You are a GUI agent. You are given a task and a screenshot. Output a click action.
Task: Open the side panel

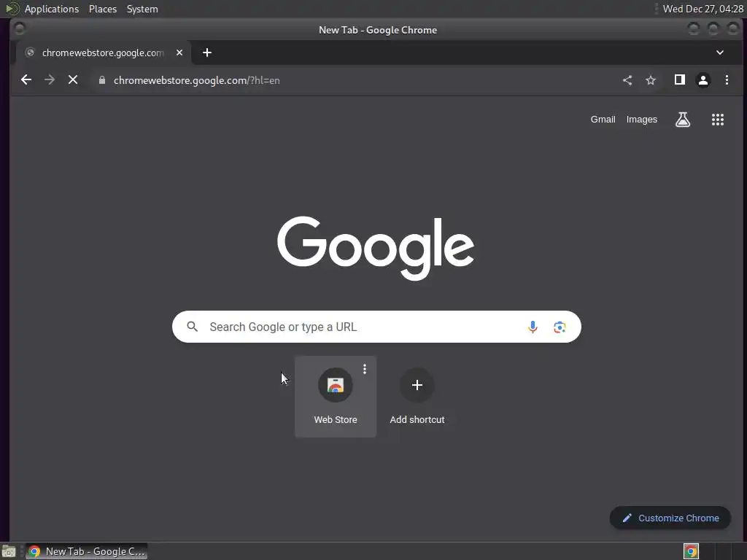[680, 80]
